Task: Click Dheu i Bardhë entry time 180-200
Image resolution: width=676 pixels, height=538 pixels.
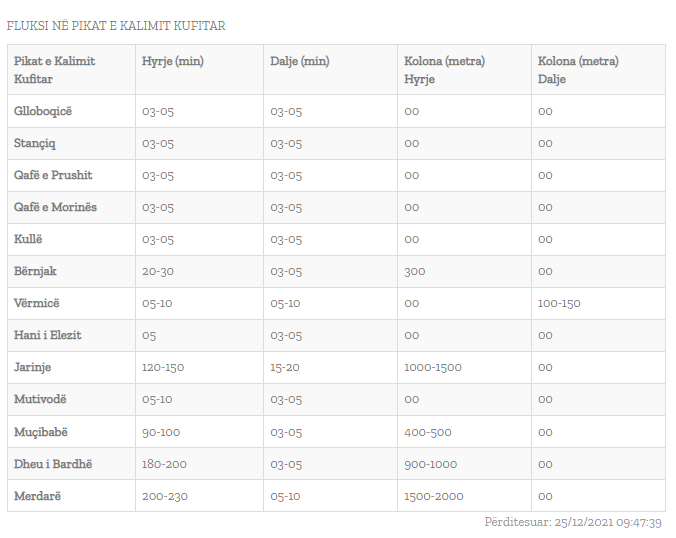Action: click(x=164, y=463)
